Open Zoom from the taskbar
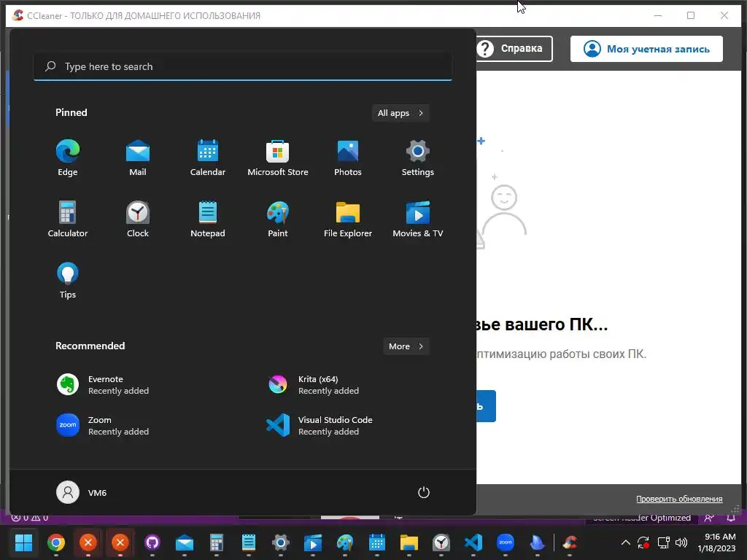This screenshot has width=747, height=560. tap(506, 542)
